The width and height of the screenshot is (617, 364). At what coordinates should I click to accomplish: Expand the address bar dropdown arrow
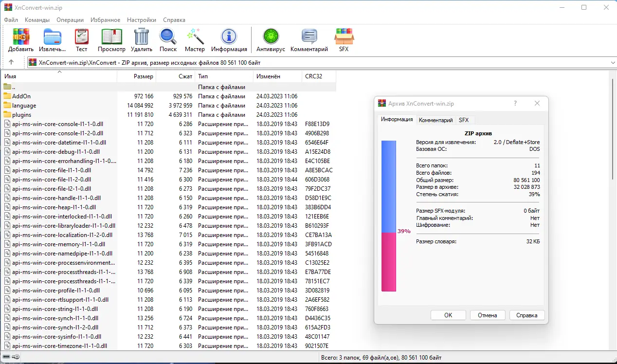pyautogui.click(x=612, y=62)
